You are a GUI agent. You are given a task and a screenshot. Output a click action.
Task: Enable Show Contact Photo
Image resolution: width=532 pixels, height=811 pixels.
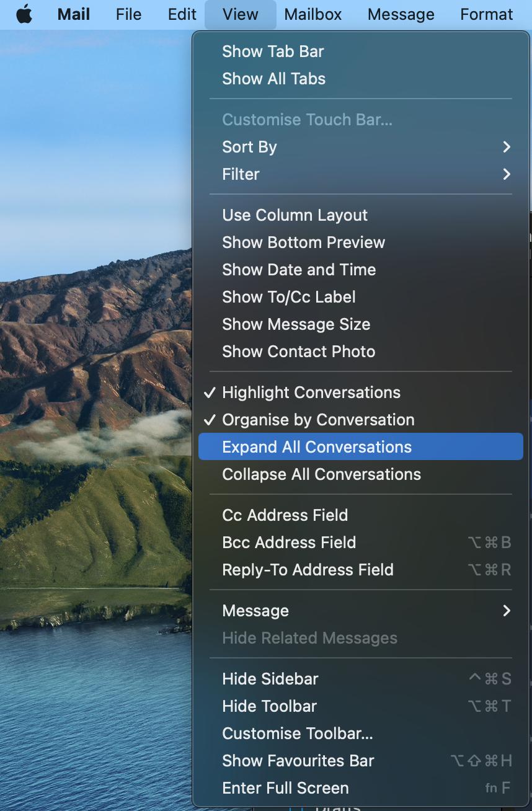coord(361,352)
